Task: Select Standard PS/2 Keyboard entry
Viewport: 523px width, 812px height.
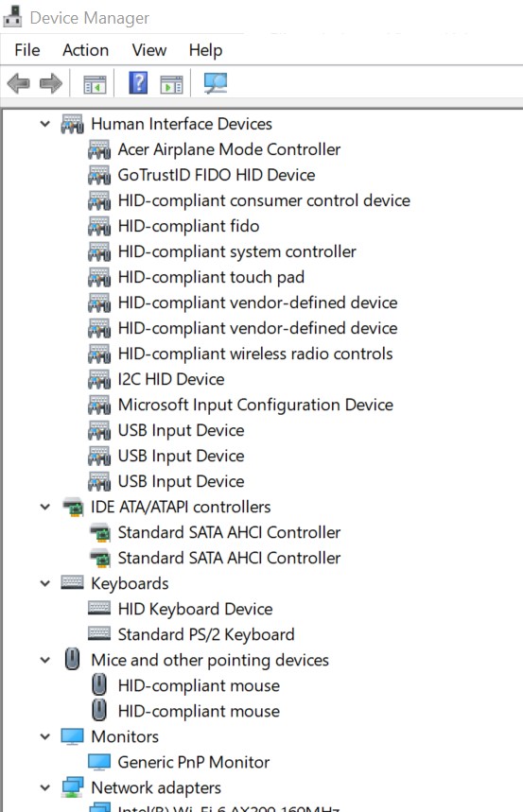Action: [x=206, y=634]
